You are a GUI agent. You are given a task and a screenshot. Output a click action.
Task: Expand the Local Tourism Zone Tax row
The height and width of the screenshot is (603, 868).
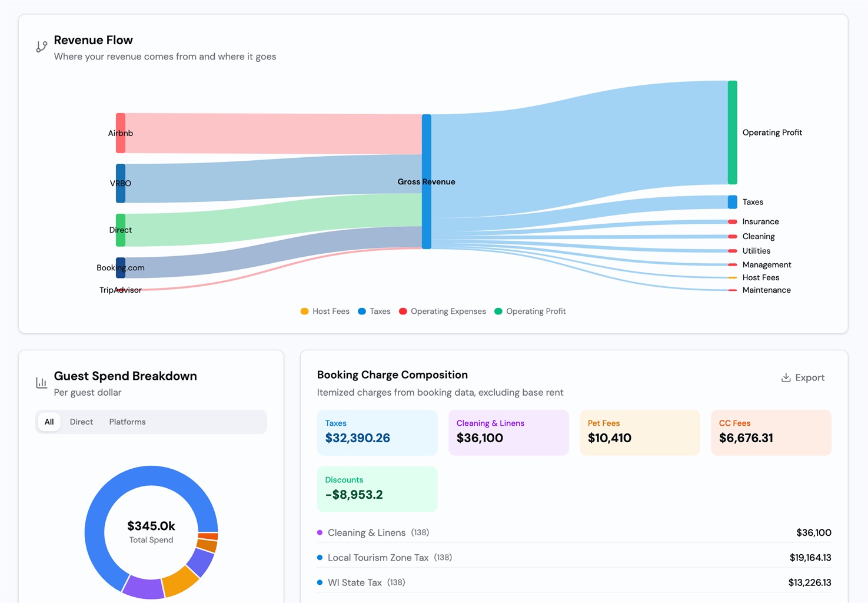[x=574, y=558]
